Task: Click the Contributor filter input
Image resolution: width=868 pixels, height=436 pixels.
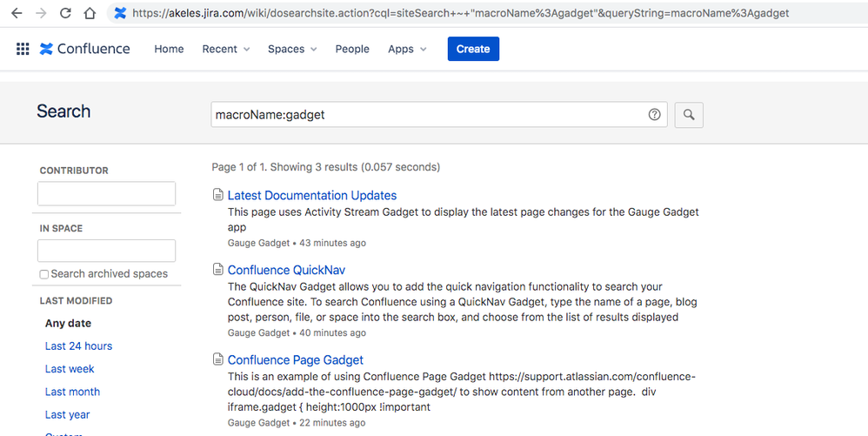Action: click(106, 194)
